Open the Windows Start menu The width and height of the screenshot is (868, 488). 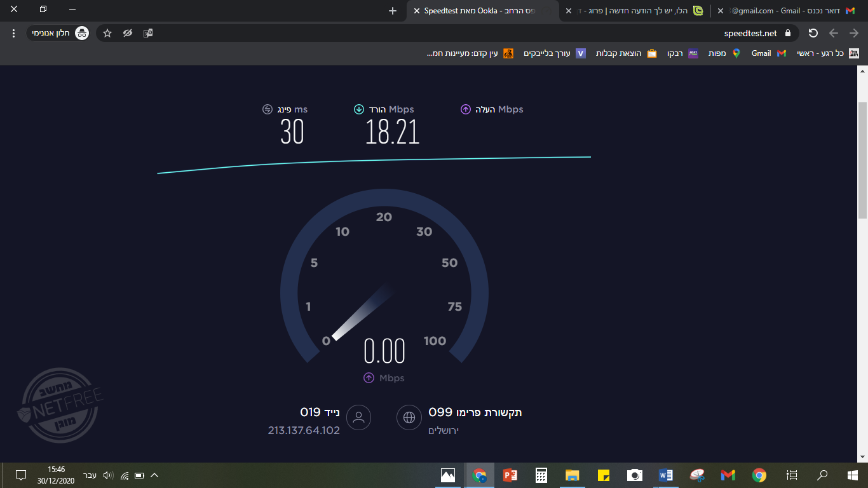click(853, 475)
